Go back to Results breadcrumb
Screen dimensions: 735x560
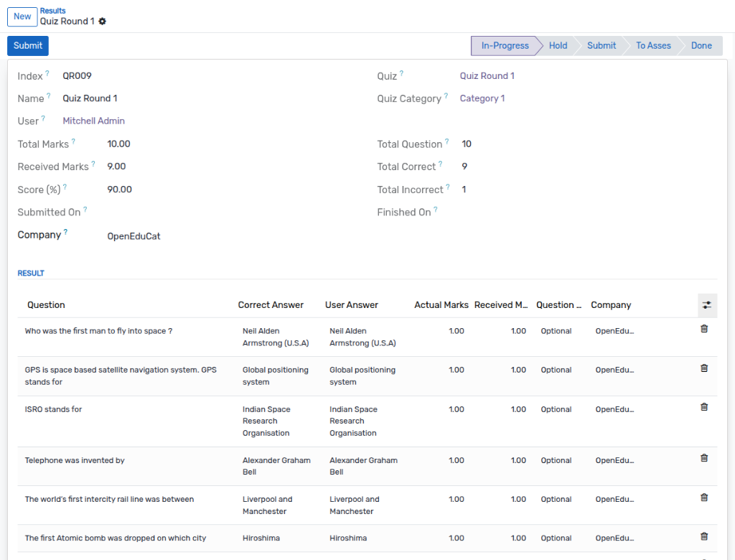coord(52,11)
